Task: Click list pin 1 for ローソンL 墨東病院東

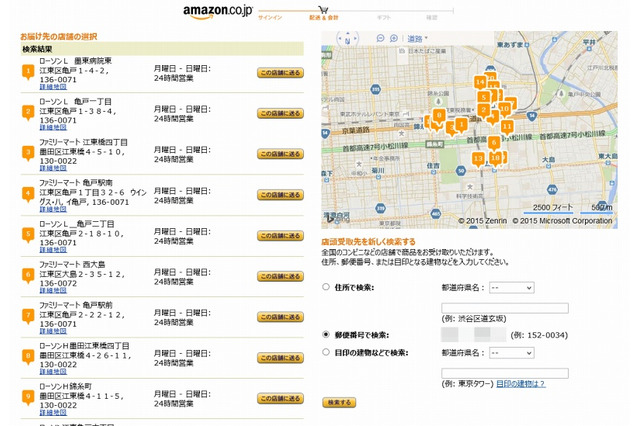Action: click(28, 73)
